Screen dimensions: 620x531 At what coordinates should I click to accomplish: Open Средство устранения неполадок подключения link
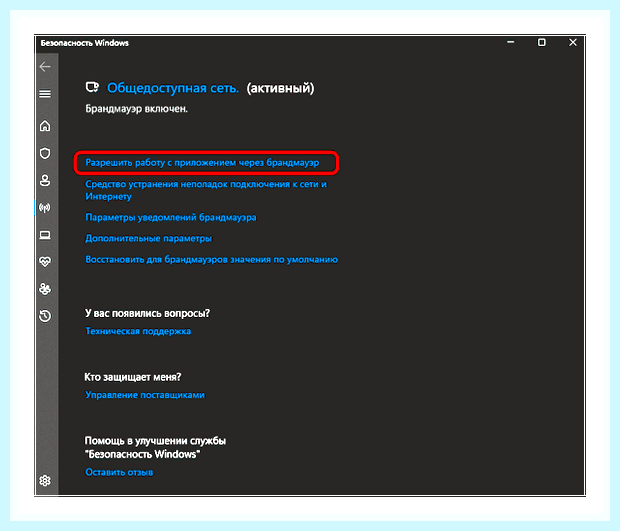click(x=206, y=190)
